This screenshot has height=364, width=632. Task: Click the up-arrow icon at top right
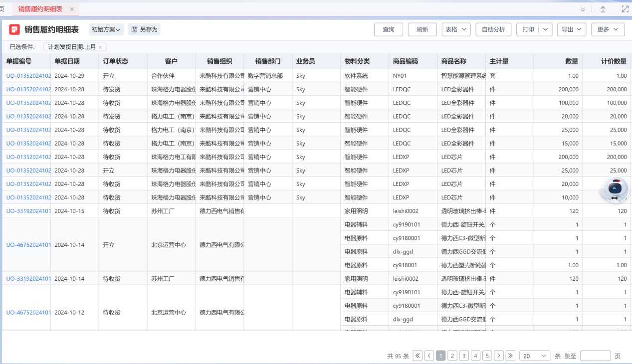point(603,9)
